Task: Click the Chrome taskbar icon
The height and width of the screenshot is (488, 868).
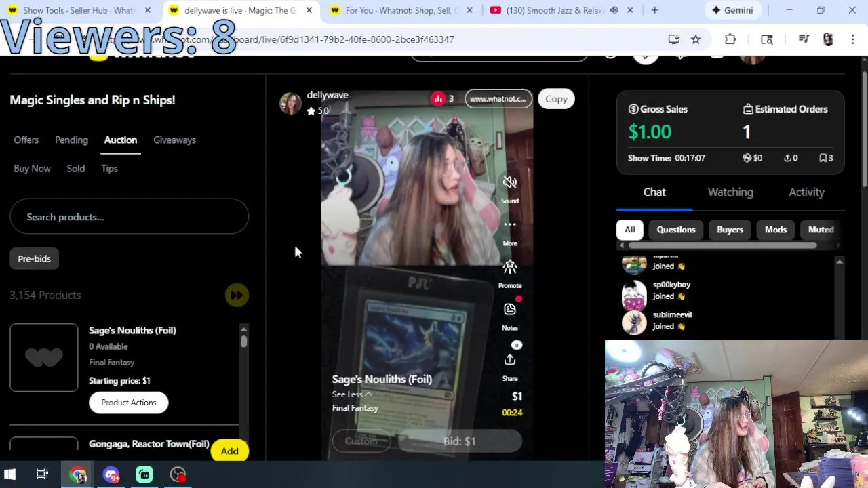Action: click(78, 474)
